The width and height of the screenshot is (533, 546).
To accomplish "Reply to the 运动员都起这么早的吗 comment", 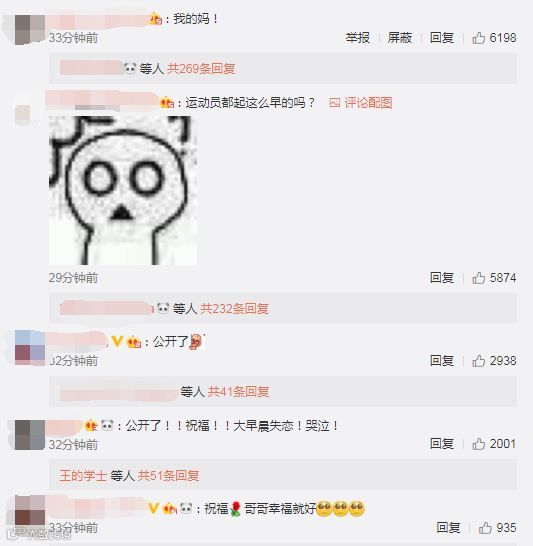I will [x=441, y=278].
